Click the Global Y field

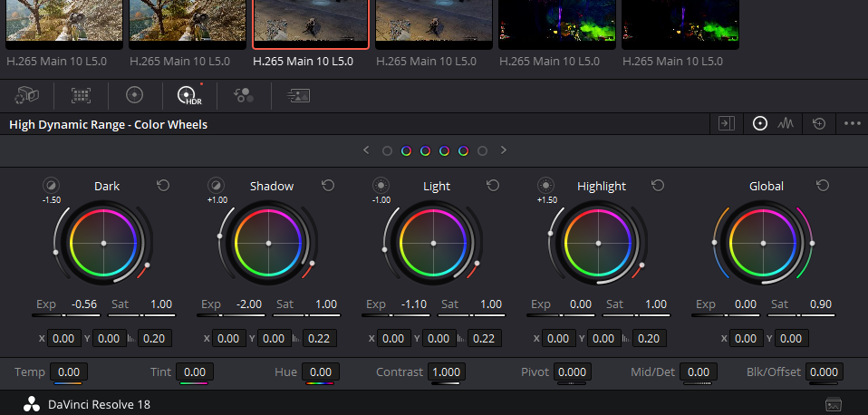[x=792, y=338]
